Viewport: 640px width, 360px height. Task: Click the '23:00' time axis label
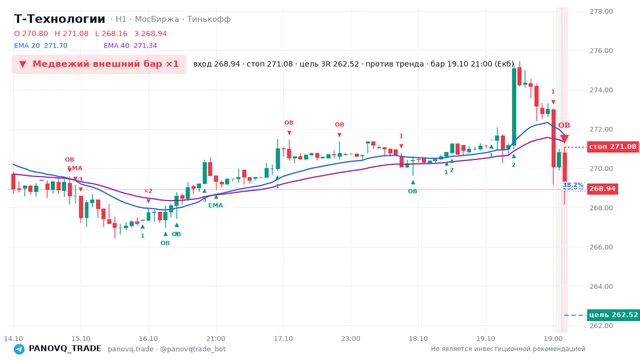point(351,339)
